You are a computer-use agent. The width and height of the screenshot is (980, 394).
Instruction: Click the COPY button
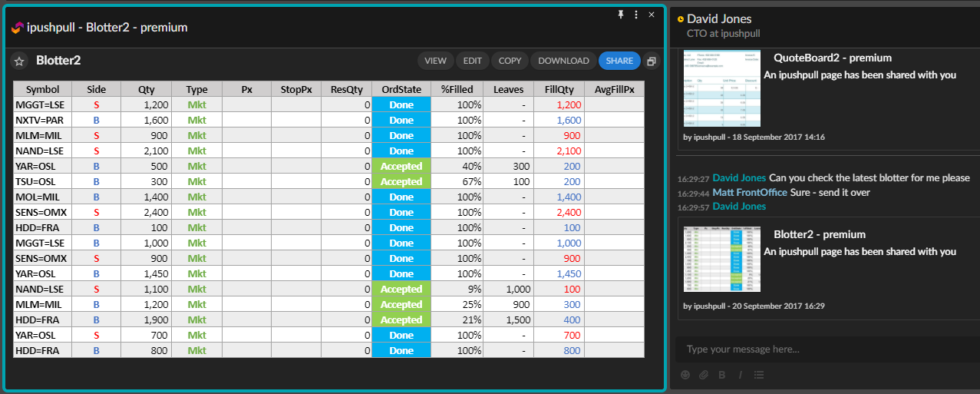[x=510, y=61]
